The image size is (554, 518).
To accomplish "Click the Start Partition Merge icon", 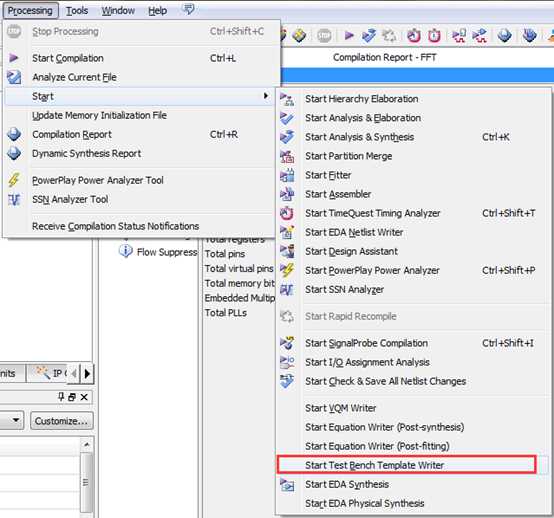I will pyautogui.click(x=287, y=157).
